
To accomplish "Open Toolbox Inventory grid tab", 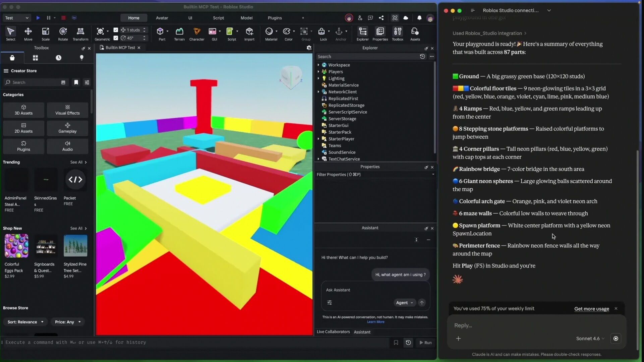I will pyautogui.click(x=35, y=58).
